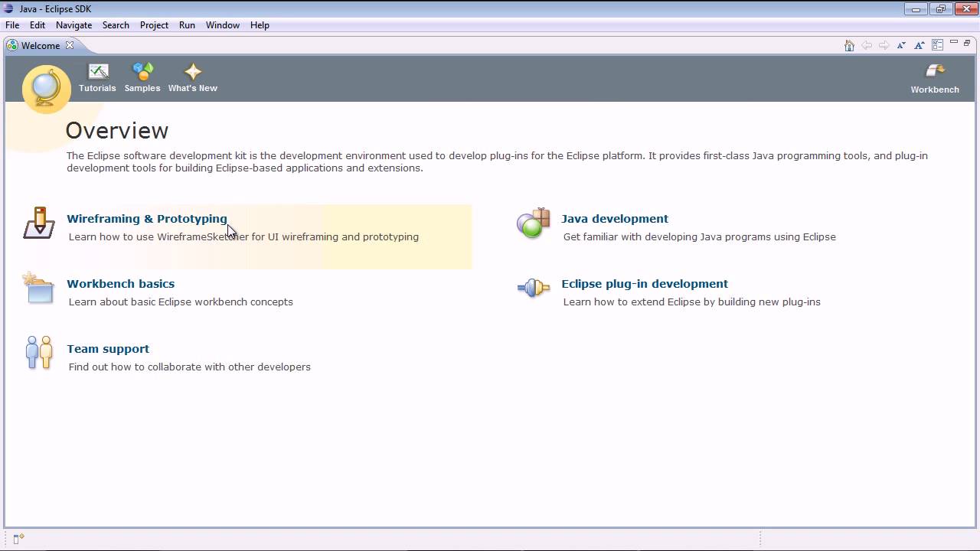Reduce the Welcome page font size
The width and height of the screenshot is (980, 551).
click(x=902, y=46)
